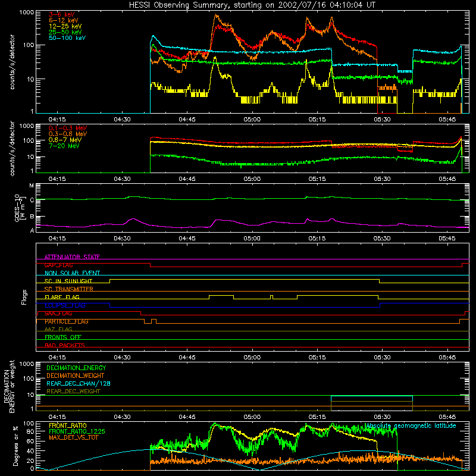Click the 0.1-0.3 MeV legend label
The image size is (476, 476).
coord(68,128)
